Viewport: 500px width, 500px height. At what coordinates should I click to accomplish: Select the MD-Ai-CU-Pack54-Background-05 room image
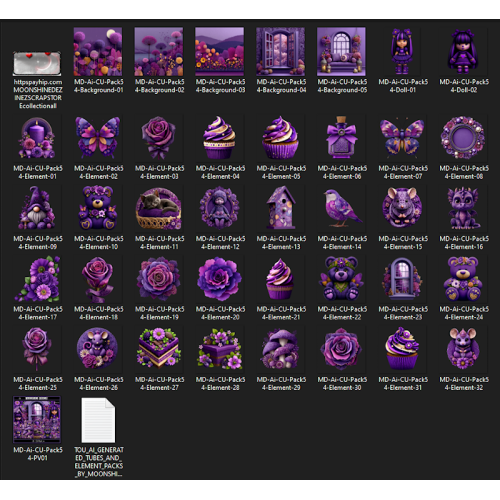click(341, 52)
